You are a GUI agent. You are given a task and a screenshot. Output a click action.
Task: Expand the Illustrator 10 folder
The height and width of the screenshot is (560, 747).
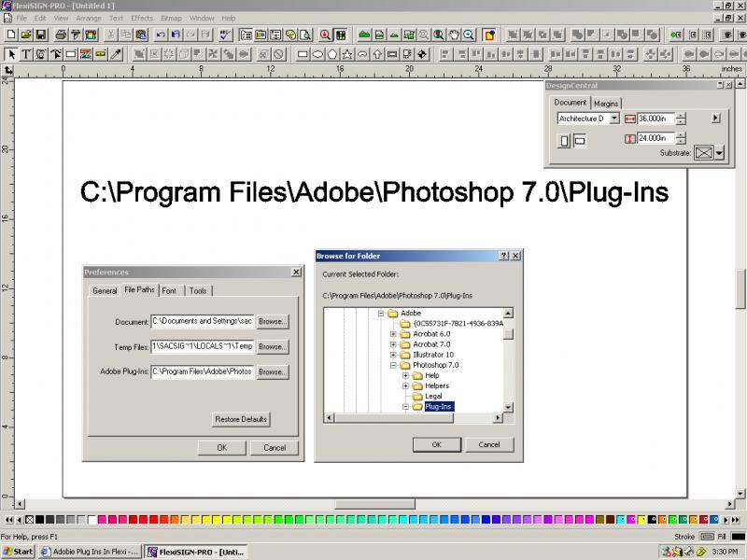pyautogui.click(x=393, y=356)
